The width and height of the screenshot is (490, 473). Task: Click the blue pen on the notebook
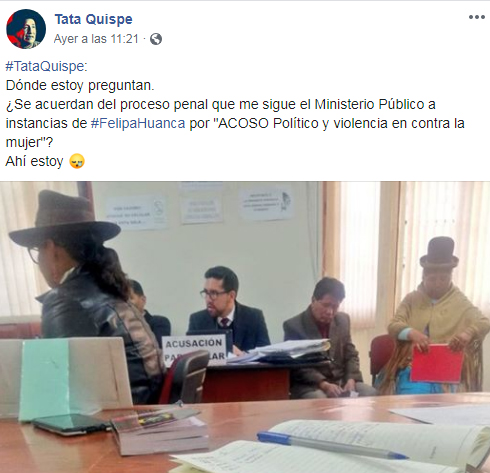coord(332,445)
